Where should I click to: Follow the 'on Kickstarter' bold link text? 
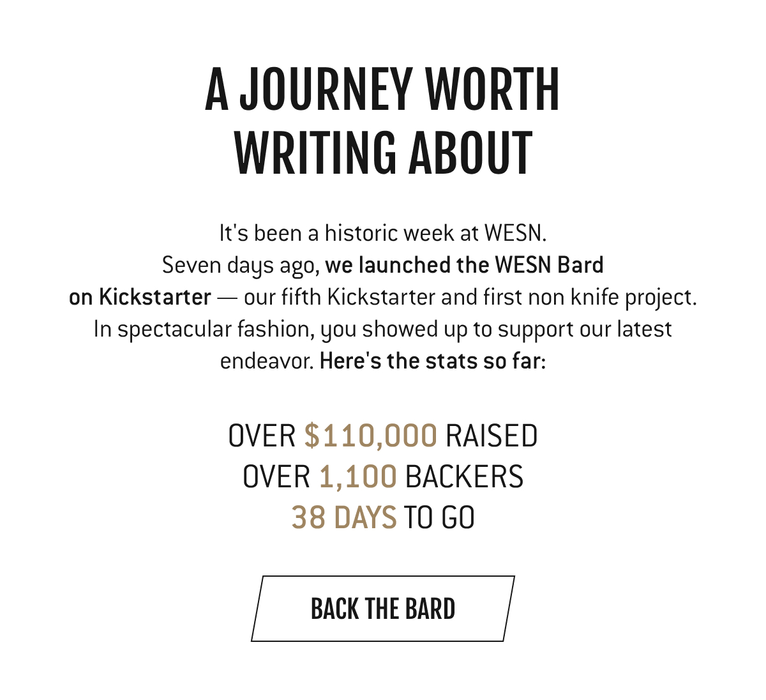click(x=140, y=297)
